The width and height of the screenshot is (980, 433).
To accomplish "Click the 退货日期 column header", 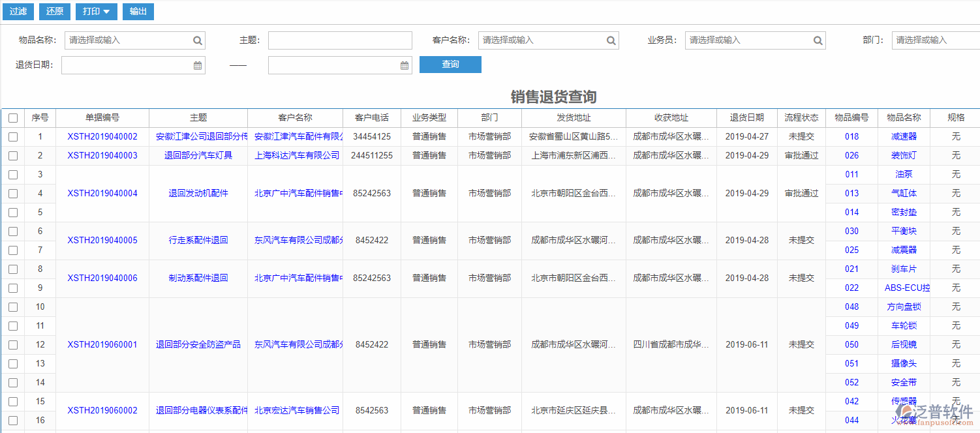I will 746,117.
